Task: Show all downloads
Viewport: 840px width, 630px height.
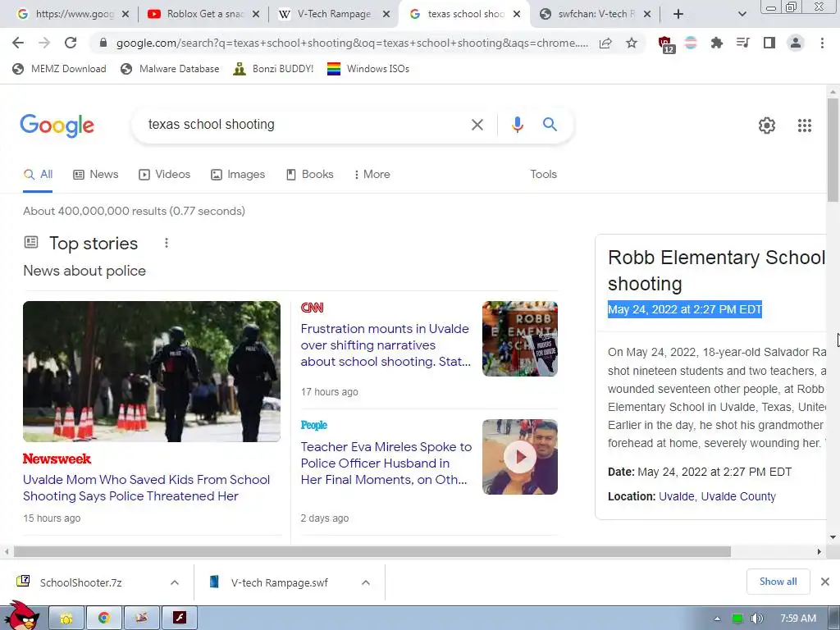Action: click(778, 582)
